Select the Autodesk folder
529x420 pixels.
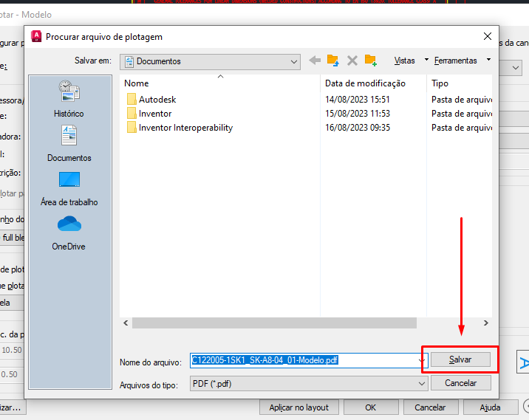(x=157, y=100)
